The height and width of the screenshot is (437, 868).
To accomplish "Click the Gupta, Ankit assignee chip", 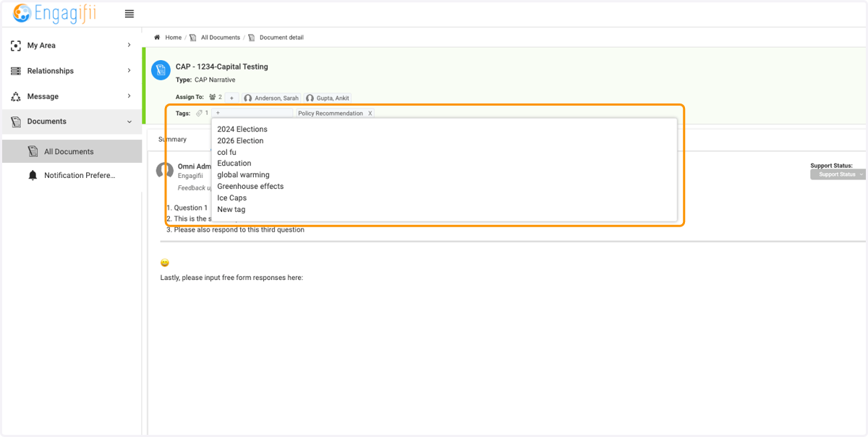I will coord(328,98).
